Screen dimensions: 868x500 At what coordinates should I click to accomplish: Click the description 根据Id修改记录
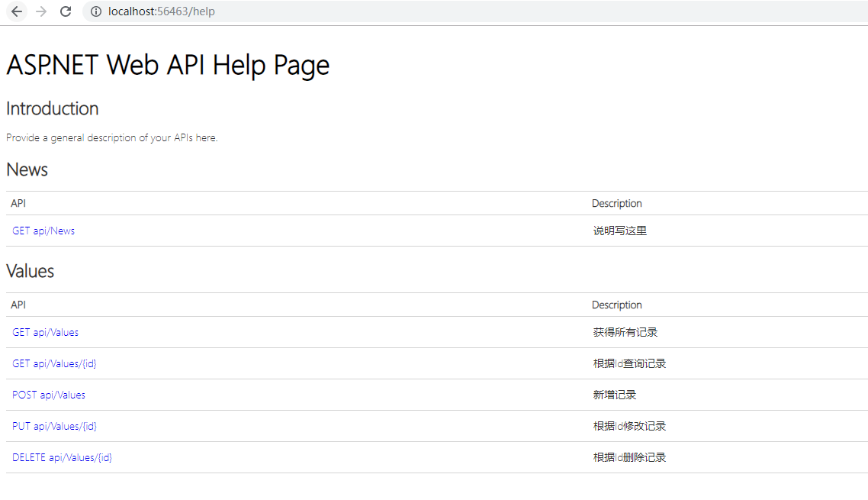[x=629, y=426]
